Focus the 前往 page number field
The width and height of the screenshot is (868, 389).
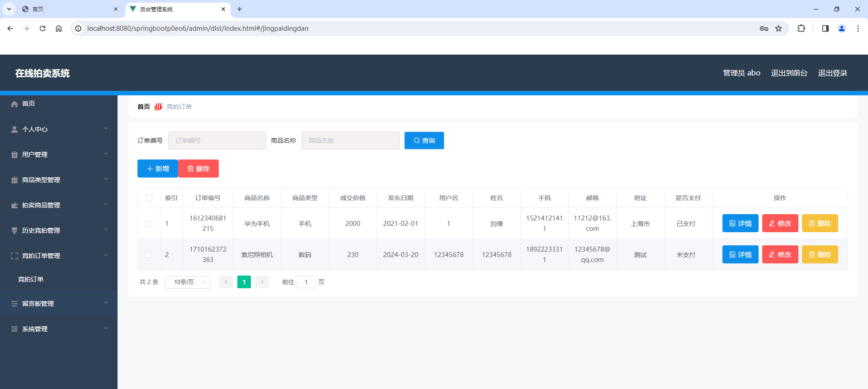[306, 282]
